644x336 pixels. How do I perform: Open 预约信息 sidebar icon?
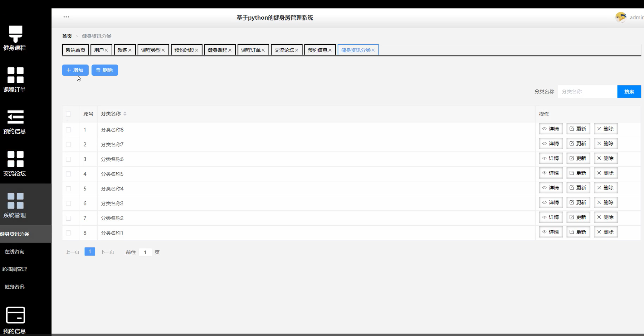coord(15,117)
